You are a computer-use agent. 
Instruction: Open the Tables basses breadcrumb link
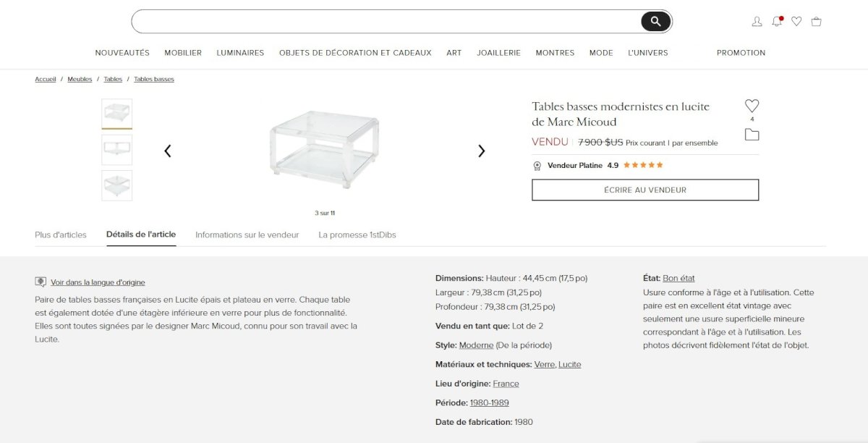(x=154, y=79)
